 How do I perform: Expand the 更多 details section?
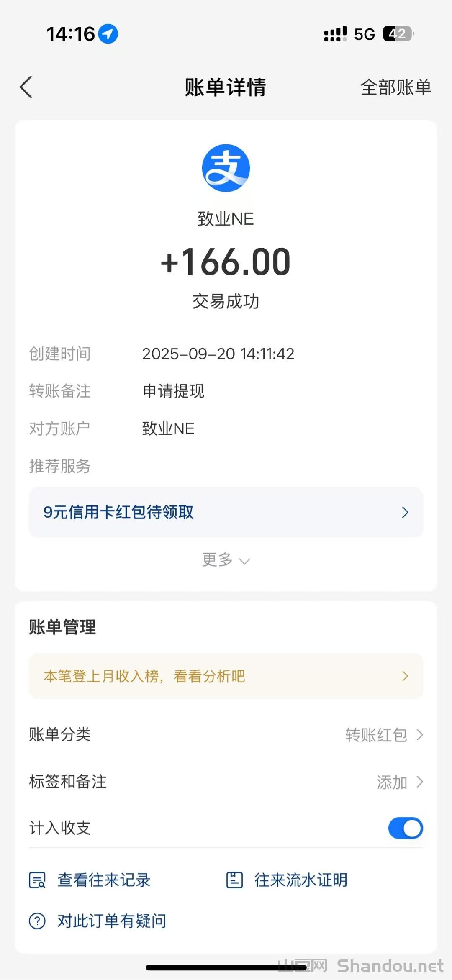click(x=226, y=560)
